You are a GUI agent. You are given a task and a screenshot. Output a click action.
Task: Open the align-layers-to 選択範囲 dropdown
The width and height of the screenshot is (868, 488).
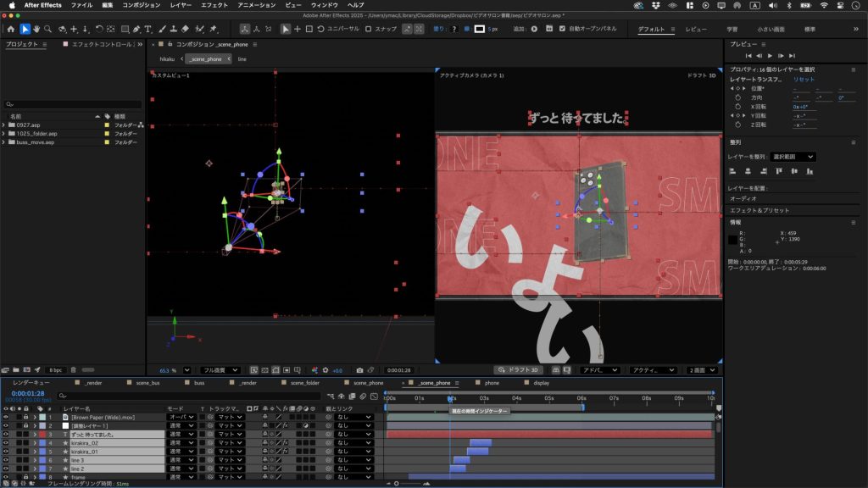pyautogui.click(x=793, y=157)
